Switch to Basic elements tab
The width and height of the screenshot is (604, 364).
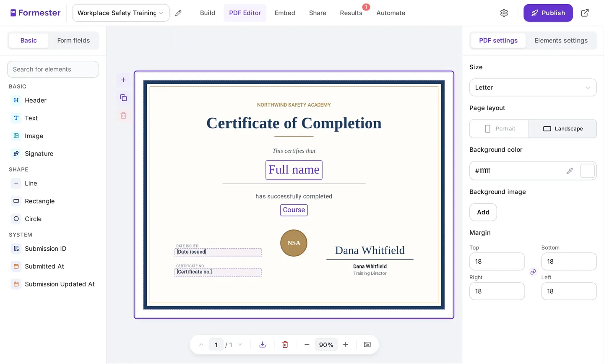(29, 41)
